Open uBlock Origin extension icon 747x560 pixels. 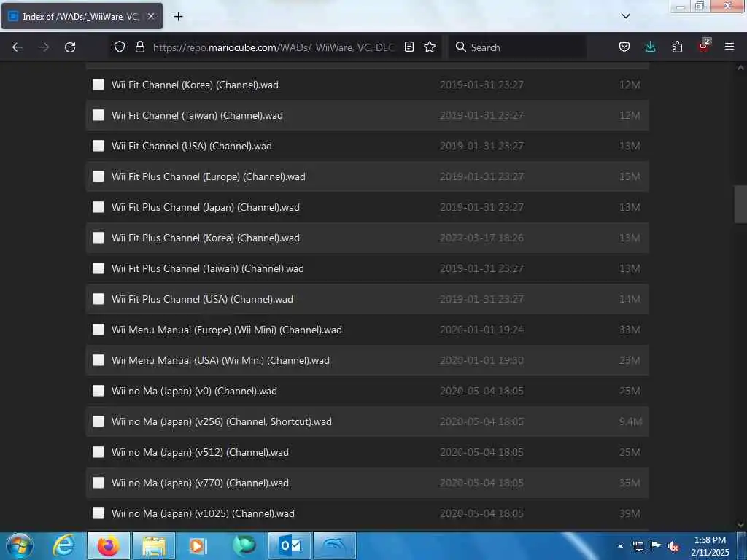point(704,46)
